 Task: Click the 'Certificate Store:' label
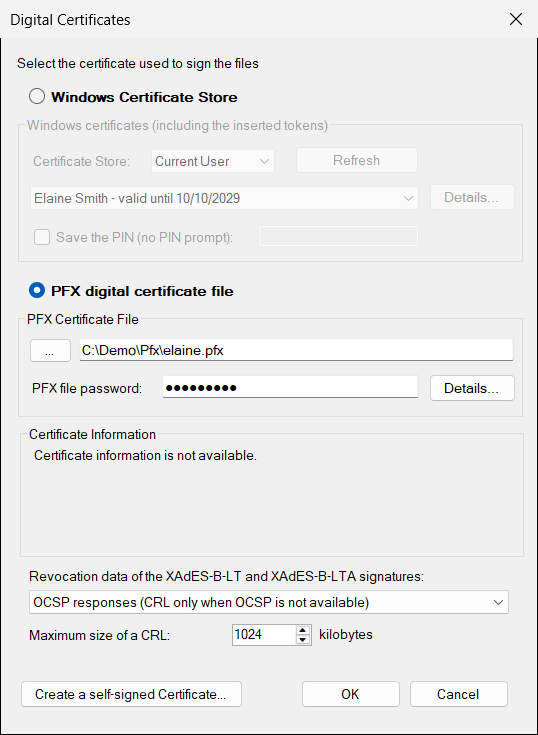tap(82, 161)
